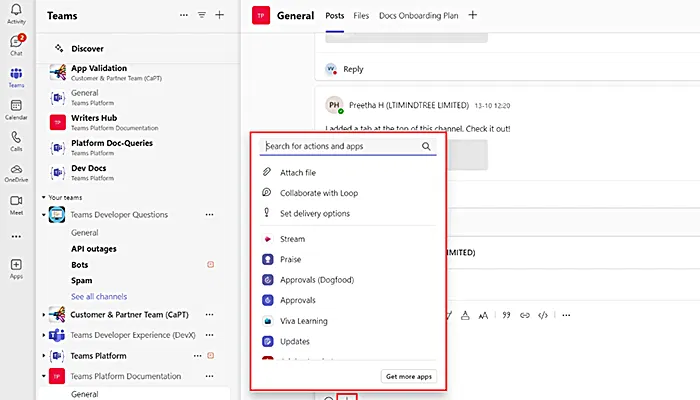Click See all channels link
The image size is (700, 400).
(x=98, y=297)
